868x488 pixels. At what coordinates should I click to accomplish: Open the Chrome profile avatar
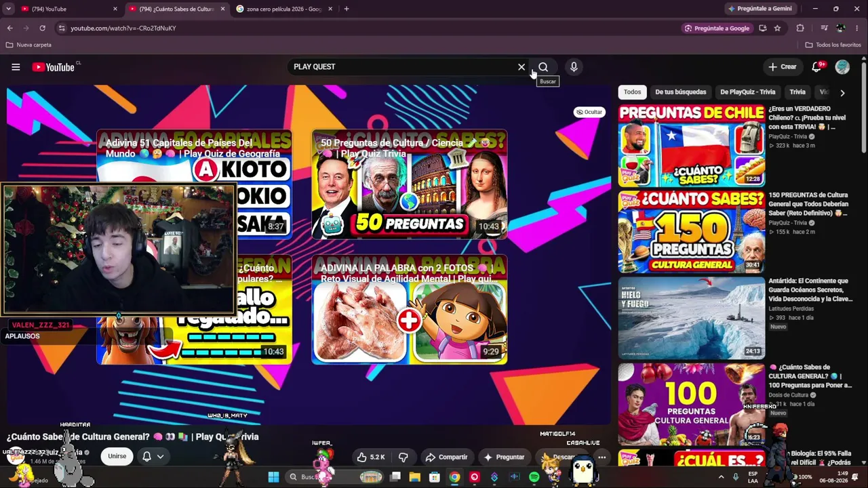tap(841, 28)
